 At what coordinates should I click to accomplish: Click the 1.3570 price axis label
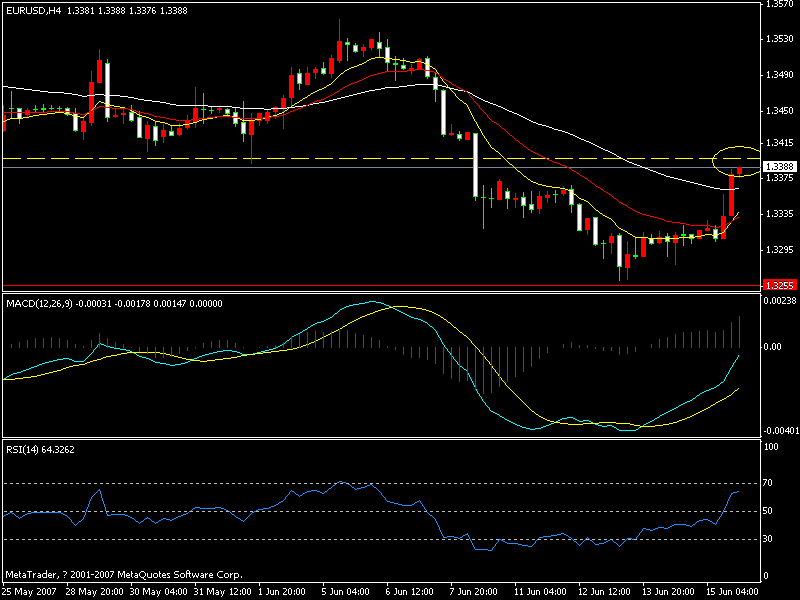coord(780,4)
